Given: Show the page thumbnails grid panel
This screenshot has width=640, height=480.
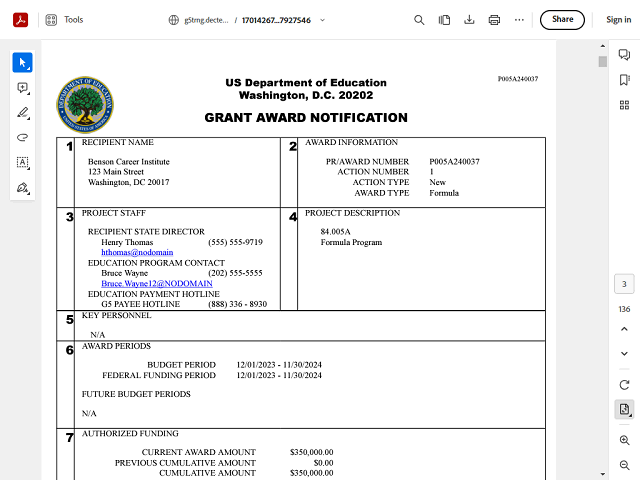Looking at the screenshot, I should coord(624,105).
